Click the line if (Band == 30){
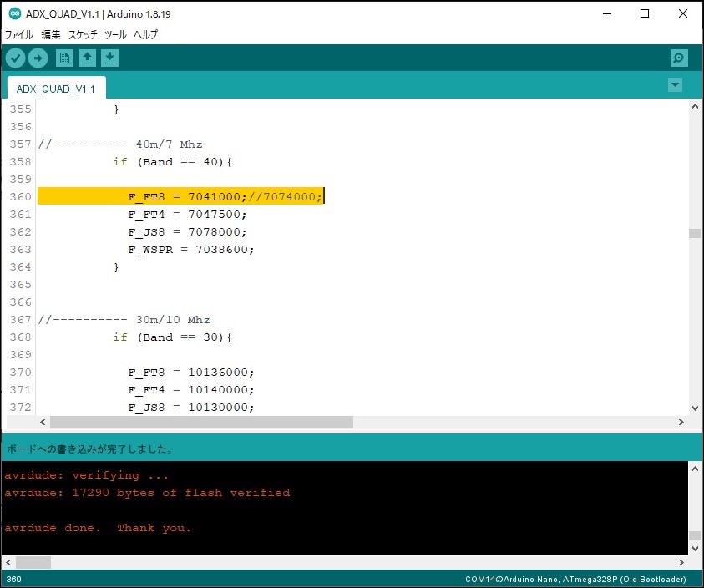The image size is (704, 588). click(x=172, y=337)
